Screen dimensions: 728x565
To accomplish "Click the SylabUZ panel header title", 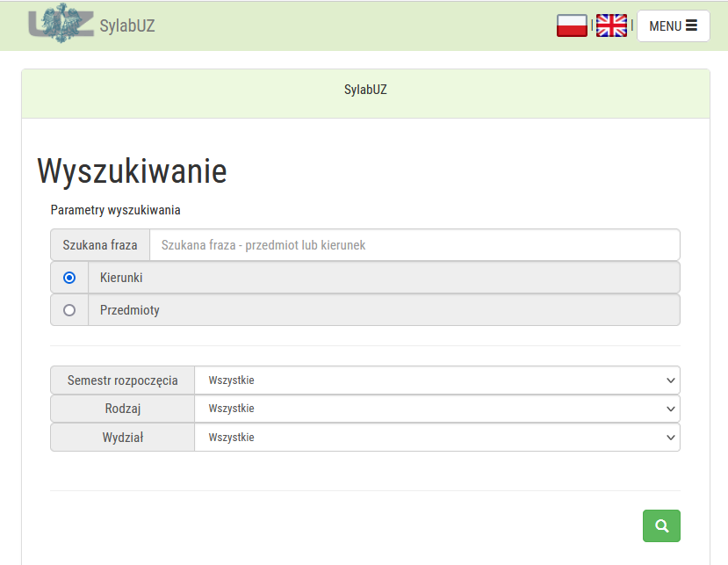I will [365, 90].
